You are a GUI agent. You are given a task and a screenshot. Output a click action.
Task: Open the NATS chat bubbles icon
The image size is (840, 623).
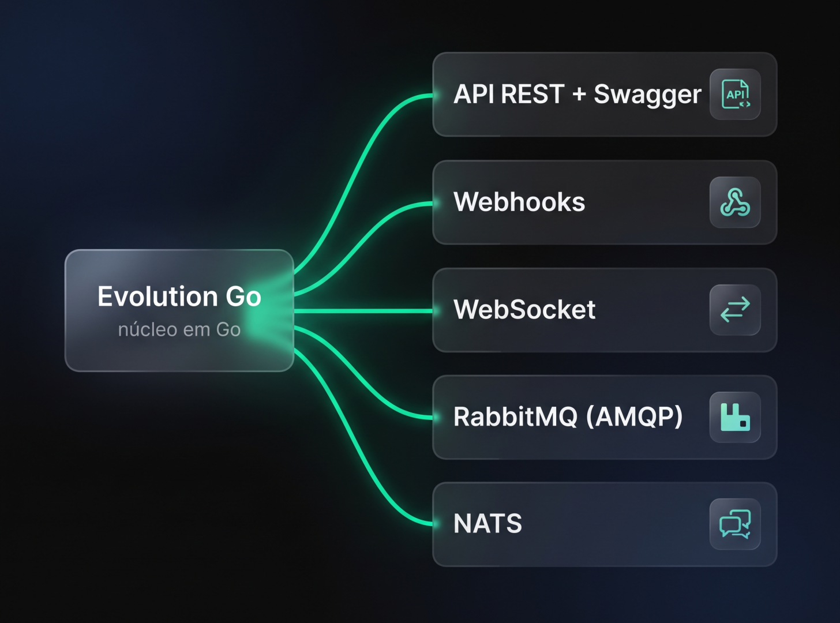[x=735, y=524]
